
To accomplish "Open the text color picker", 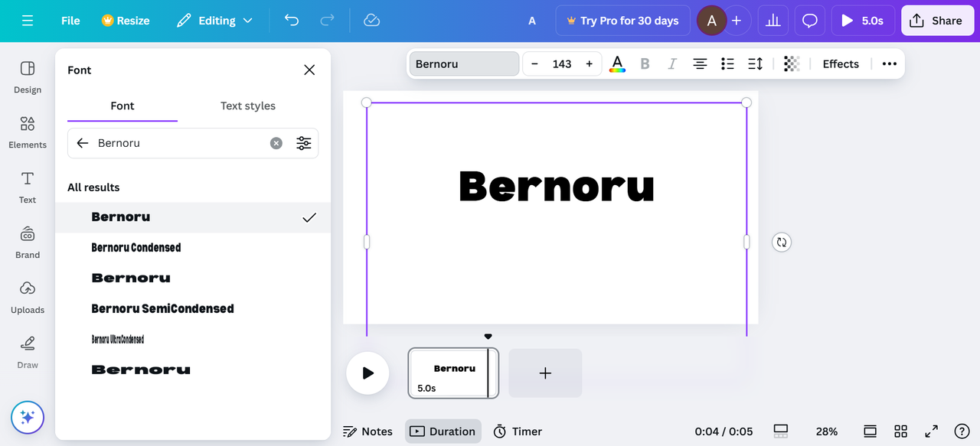I will (x=617, y=63).
